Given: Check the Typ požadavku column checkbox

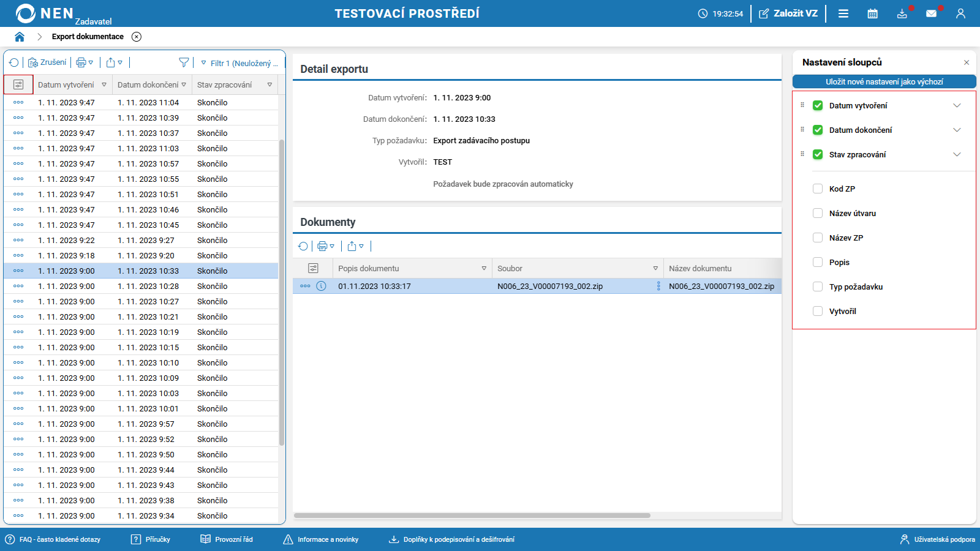Looking at the screenshot, I should click(x=818, y=287).
